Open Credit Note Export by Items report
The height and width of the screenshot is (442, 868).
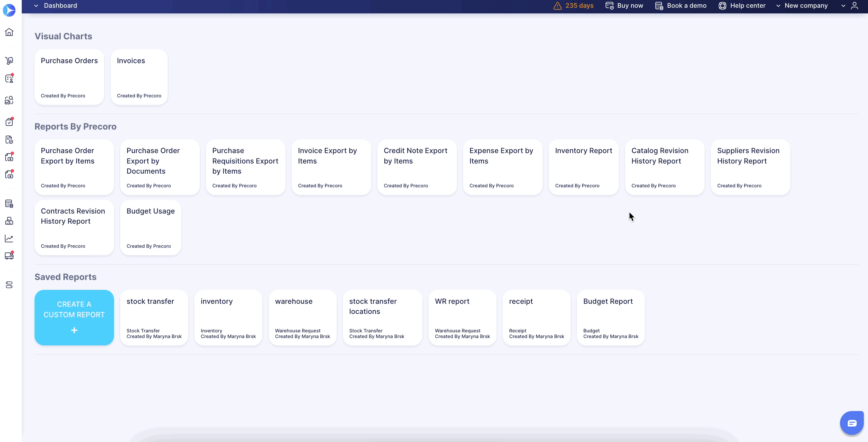(417, 167)
